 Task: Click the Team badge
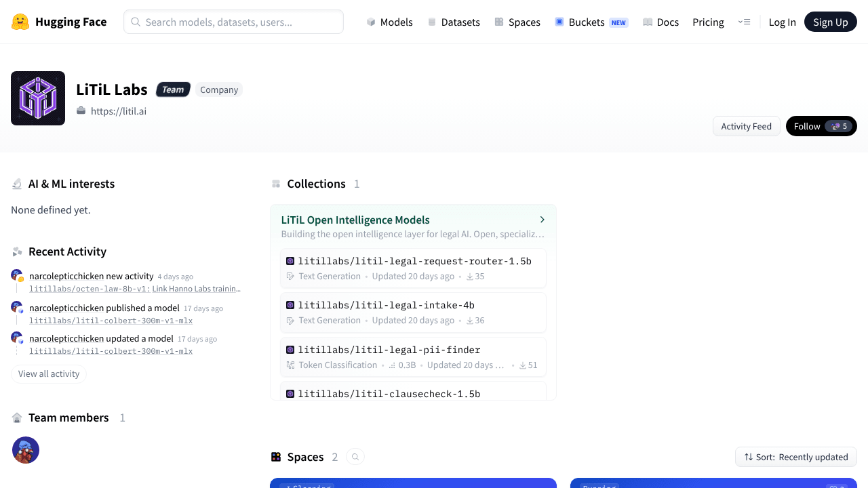point(173,89)
